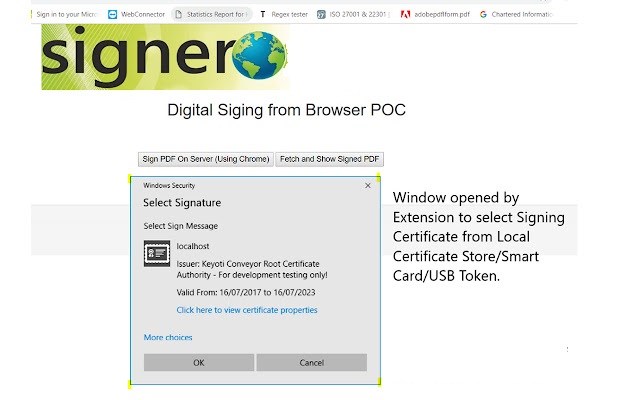
Task: Open the Google Chartered Information bookmark icon
Action: [483, 15]
